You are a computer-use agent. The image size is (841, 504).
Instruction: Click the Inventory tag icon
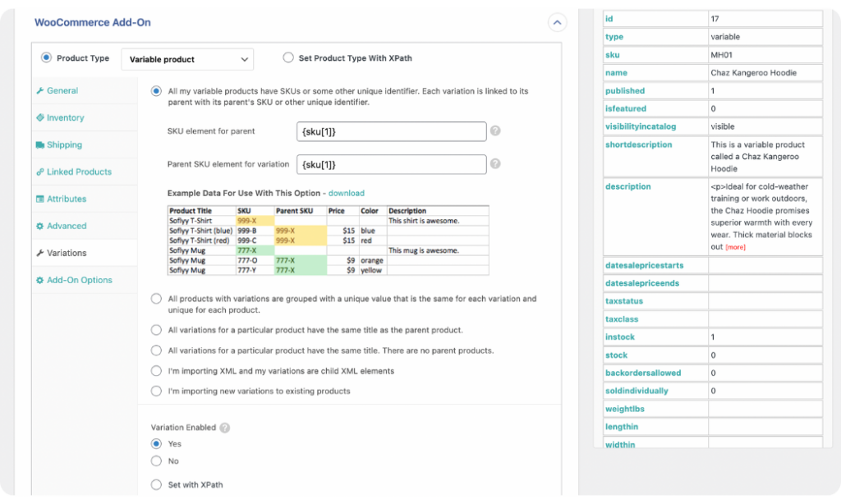[39, 117]
